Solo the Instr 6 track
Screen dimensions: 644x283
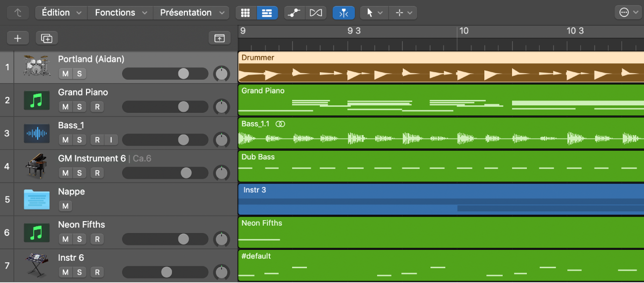pyautogui.click(x=79, y=273)
